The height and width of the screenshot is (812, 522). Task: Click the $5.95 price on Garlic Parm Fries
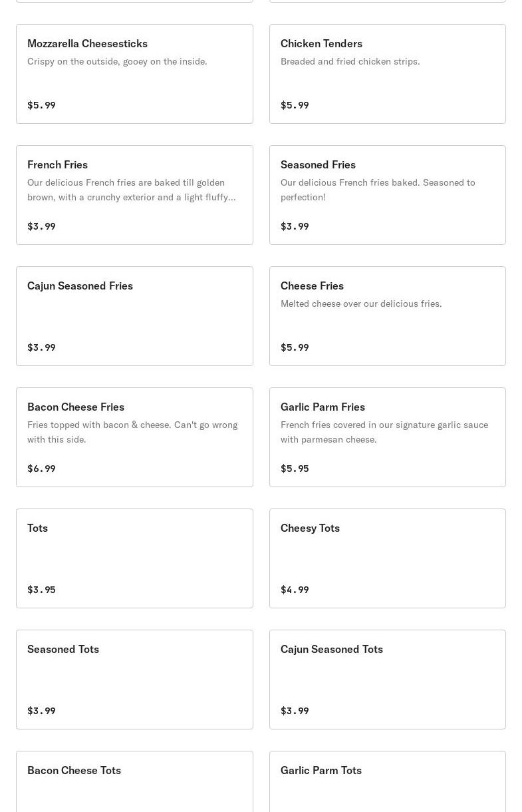click(295, 469)
